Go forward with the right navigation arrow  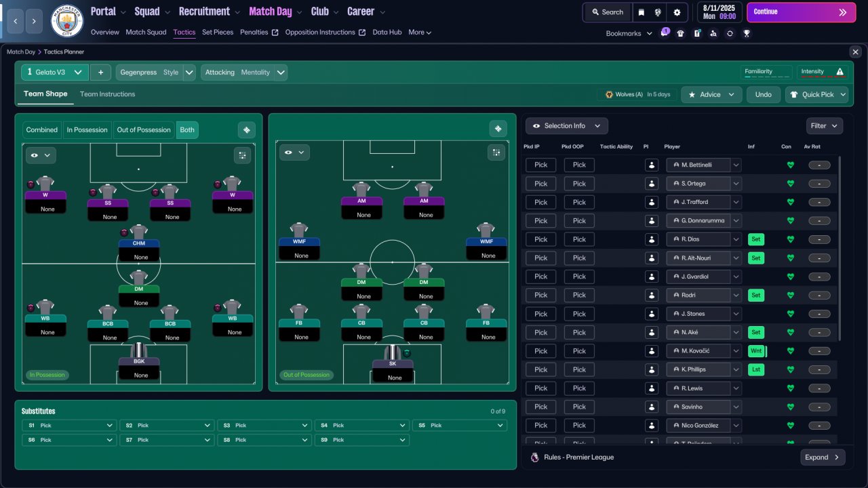[35, 21]
